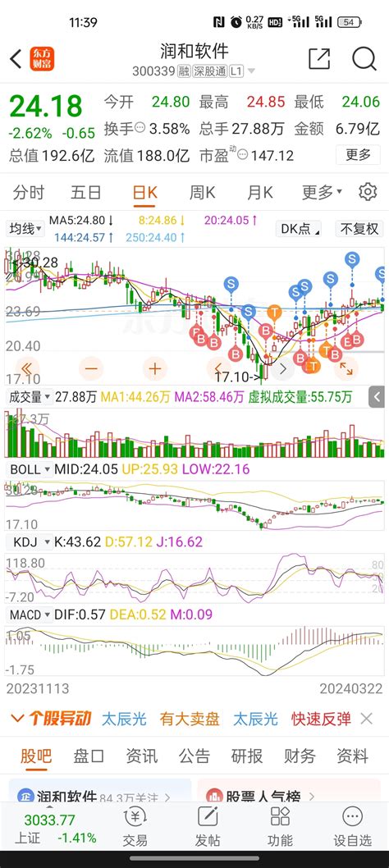Tap the first 太辰光 alert link
Screen dimensions: 389x868
pos(124,719)
